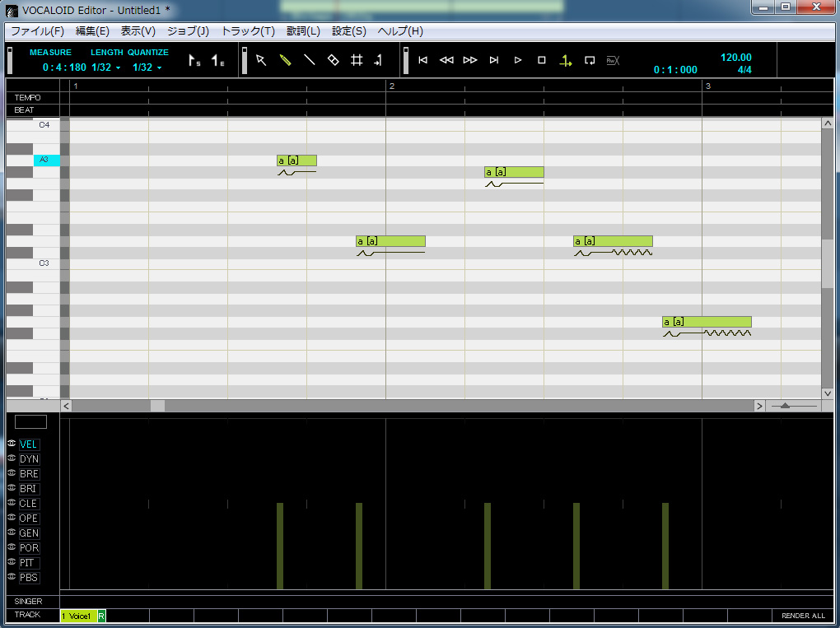Toggle the eye icon next to BRI
Viewport: 840px width, 628px height.
12,488
